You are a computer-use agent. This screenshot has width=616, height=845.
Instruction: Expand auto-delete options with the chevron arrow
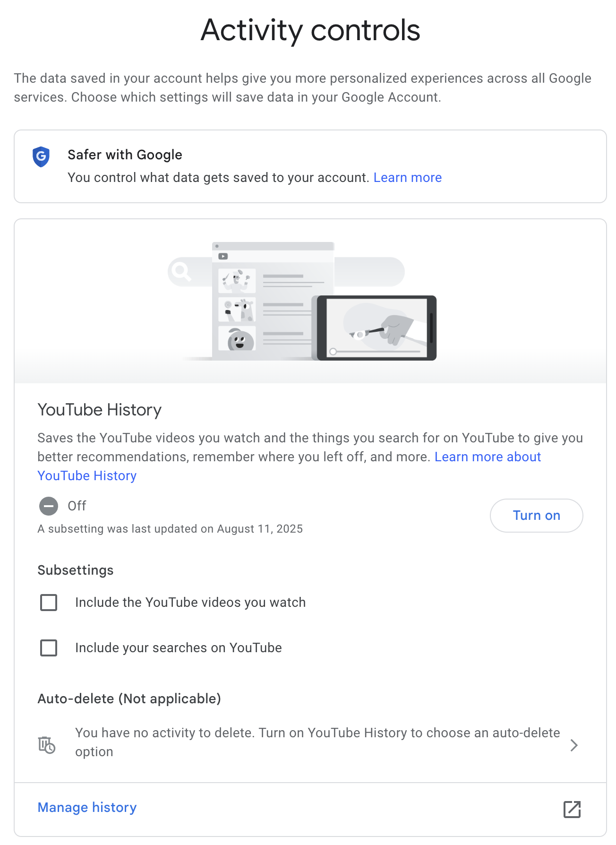click(574, 745)
